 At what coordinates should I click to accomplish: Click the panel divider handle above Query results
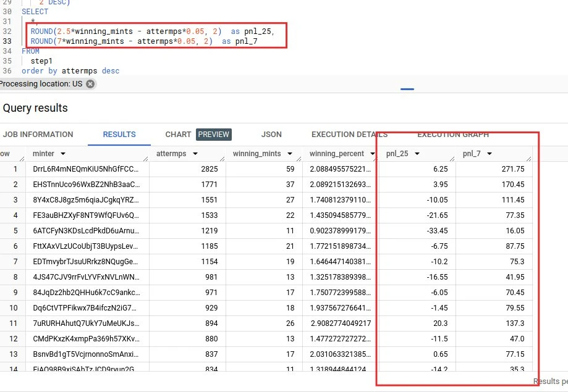(x=407, y=90)
